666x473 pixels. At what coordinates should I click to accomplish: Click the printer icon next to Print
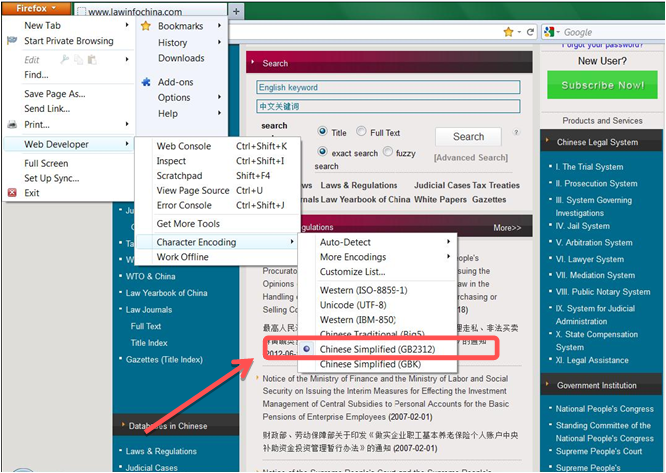(x=12, y=125)
